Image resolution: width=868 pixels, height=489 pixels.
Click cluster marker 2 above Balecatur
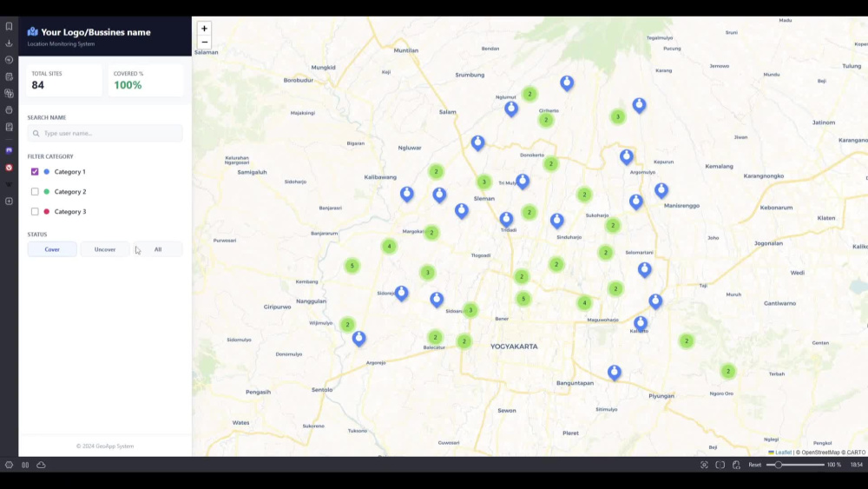click(x=435, y=337)
